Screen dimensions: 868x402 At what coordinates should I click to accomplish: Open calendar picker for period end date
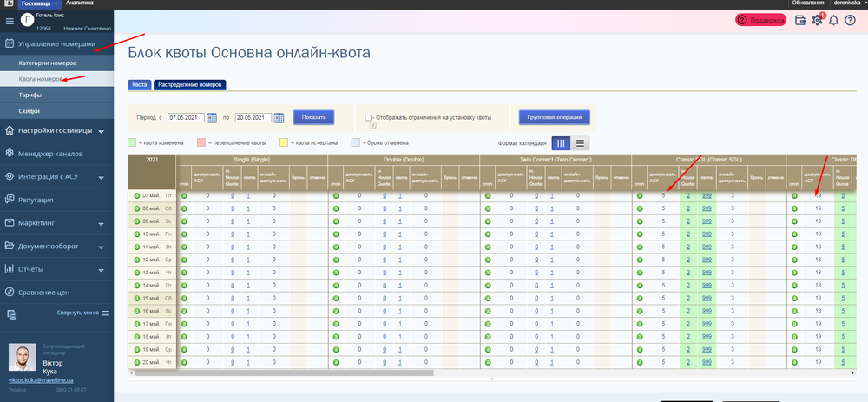pyautogui.click(x=279, y=116)
